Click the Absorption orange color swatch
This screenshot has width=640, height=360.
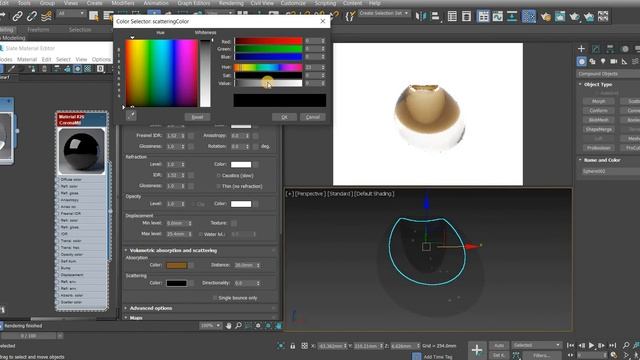pyautogui.click(x=177, y=265)
